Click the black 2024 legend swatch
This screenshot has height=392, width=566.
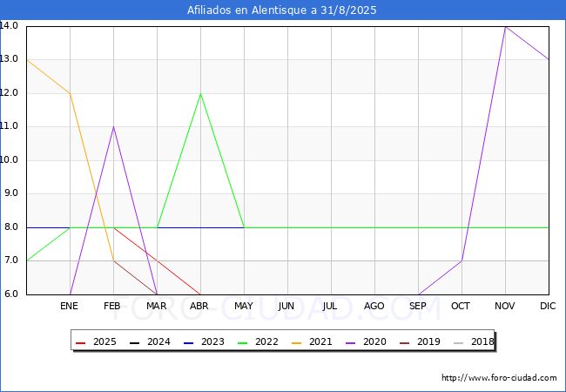[134, 342]
